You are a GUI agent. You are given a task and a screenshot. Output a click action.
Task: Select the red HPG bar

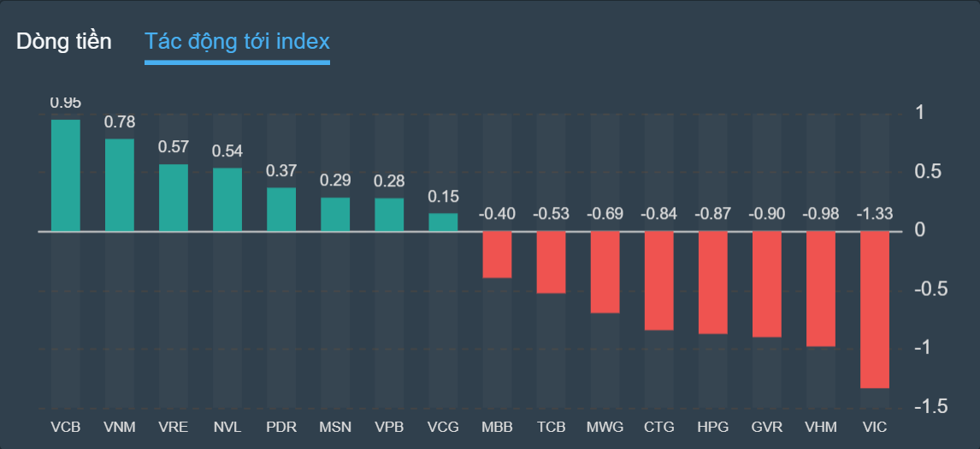pos(712,282)
